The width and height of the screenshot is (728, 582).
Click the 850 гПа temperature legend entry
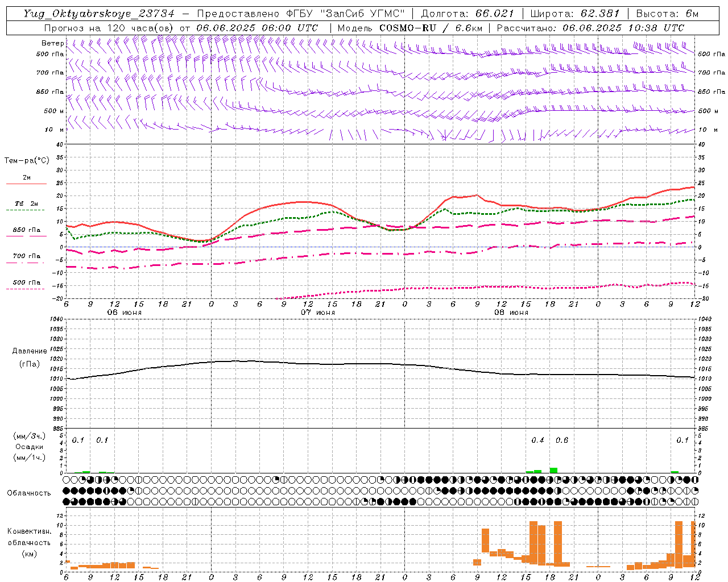click(x=27, y=230)
